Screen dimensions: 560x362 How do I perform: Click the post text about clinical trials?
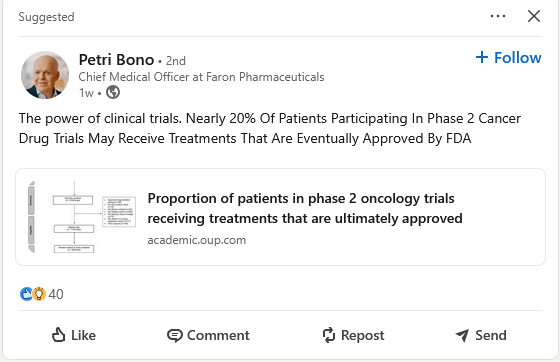270,128
